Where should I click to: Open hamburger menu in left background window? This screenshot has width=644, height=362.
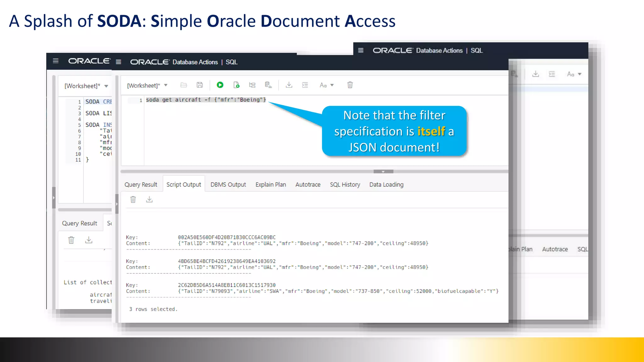(x=56, y=61)
